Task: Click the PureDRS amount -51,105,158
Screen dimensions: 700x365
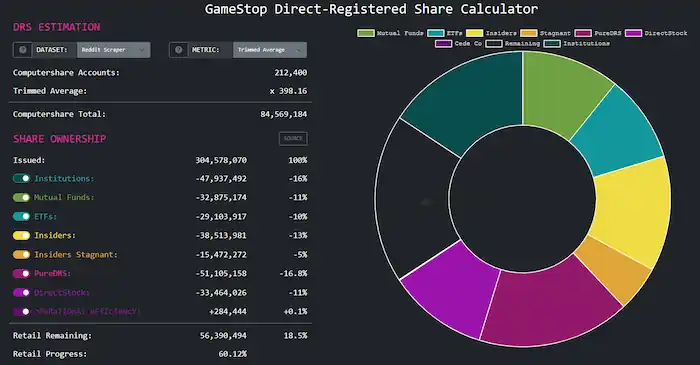Action: [221, 274]
